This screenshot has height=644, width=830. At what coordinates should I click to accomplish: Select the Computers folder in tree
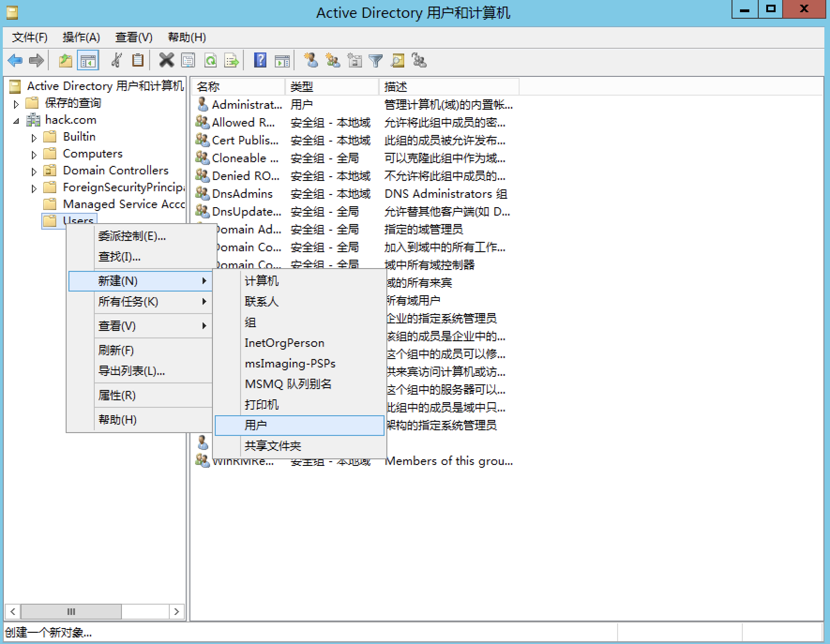coord(92,154)
